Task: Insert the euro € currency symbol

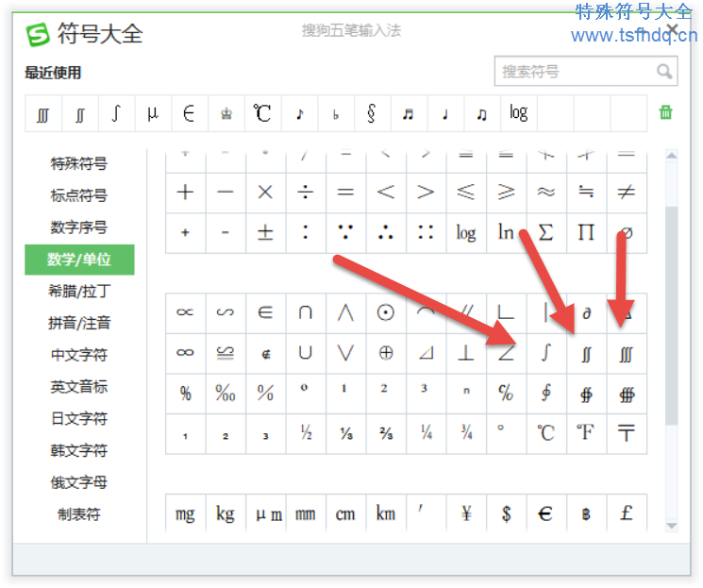Action: click(x=546, y=513)
